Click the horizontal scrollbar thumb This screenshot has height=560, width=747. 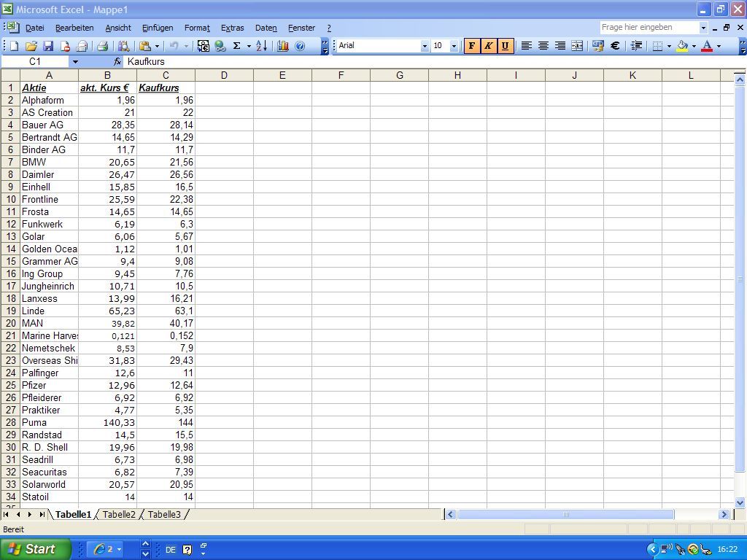pyautogui.click(x=566, y=514)
